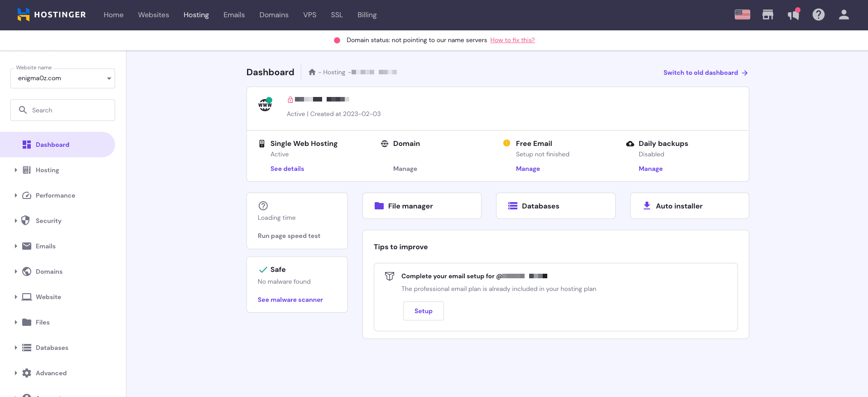Click the Hosting breadcrumb text
The image size is (868, 397).
click(334, 72)
